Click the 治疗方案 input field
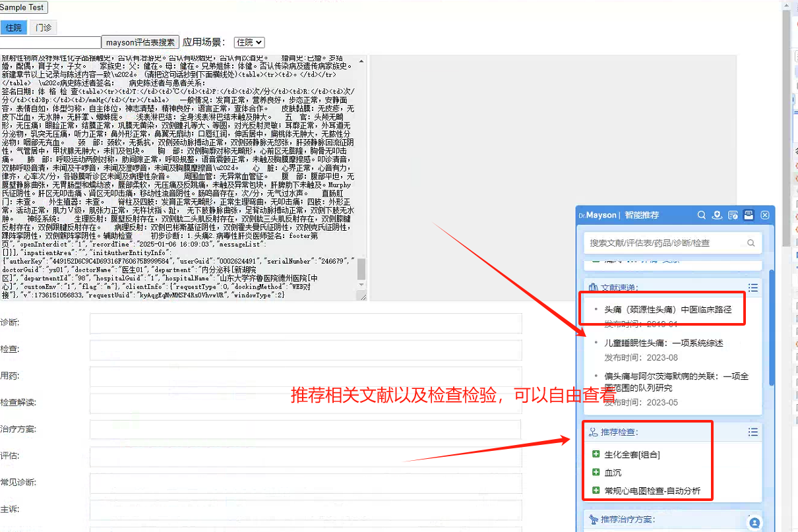The height and width of the screenshot is (532, 798). point(306,430)
